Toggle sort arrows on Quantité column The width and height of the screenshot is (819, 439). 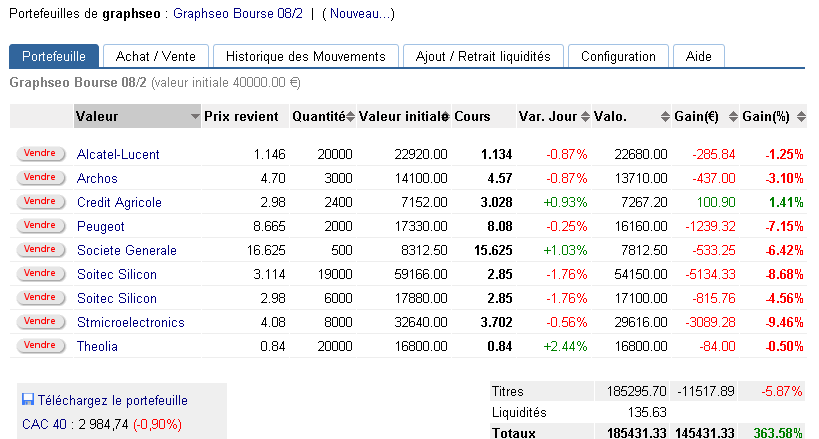pos(350,117)
